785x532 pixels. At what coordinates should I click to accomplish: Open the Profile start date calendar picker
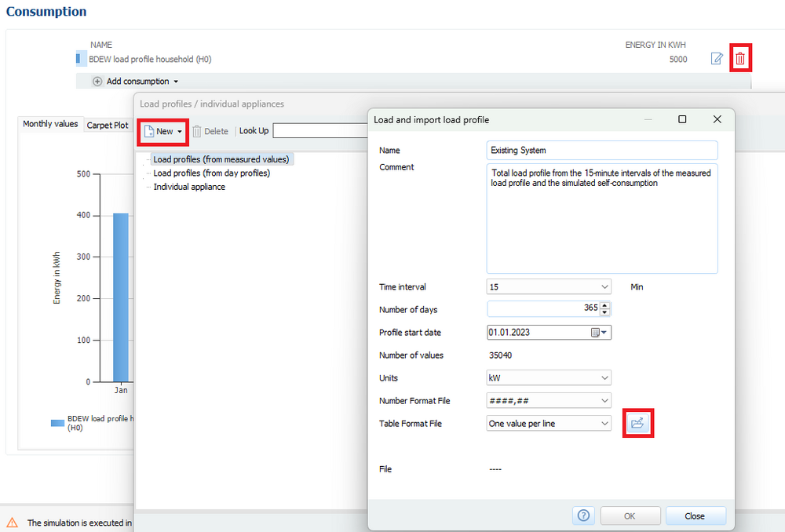pos(598,333)
